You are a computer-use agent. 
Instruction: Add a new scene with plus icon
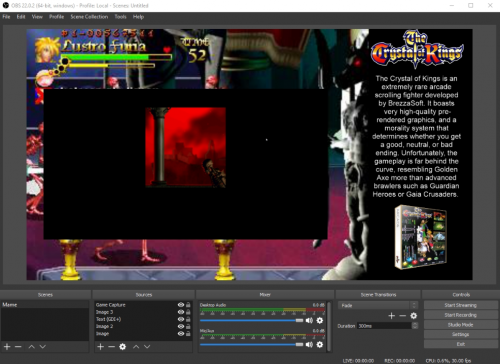point(7,347)
